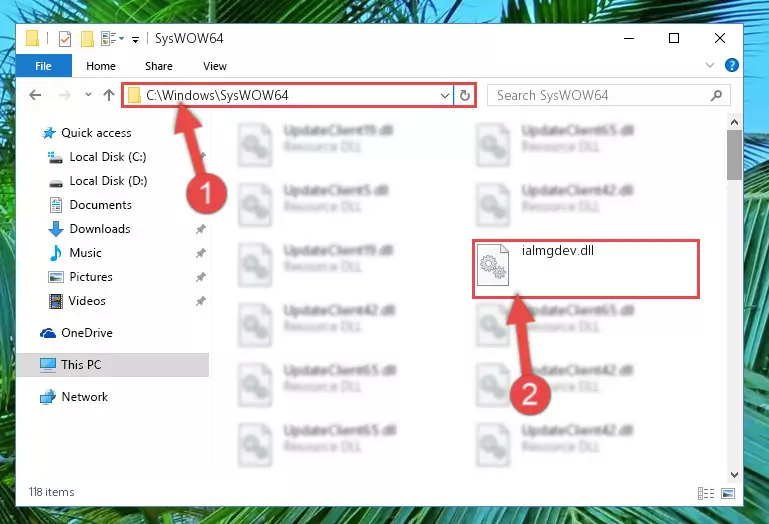Click the Music note icon
The width and height of the screenshot is (769, 524).
tap(55, 253)
